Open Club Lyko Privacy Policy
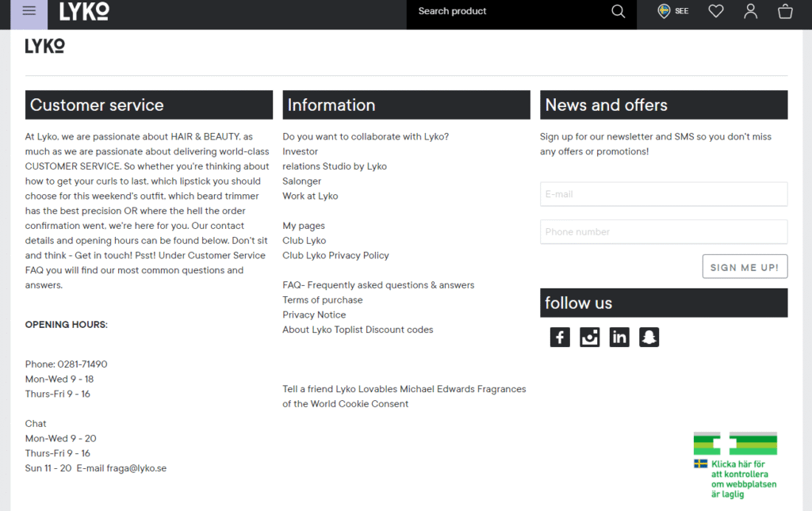 pos(335,255)
